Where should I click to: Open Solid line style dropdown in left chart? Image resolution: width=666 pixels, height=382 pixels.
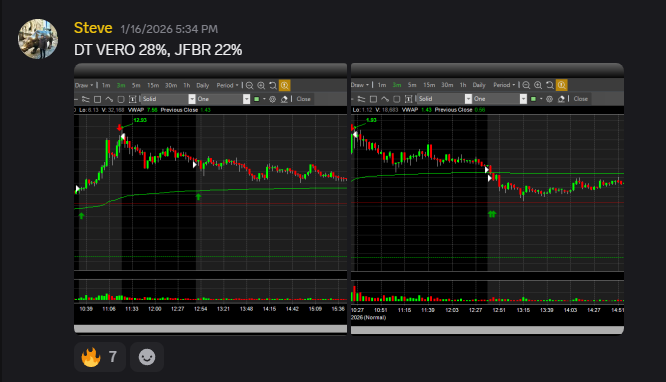pos(168,99)
